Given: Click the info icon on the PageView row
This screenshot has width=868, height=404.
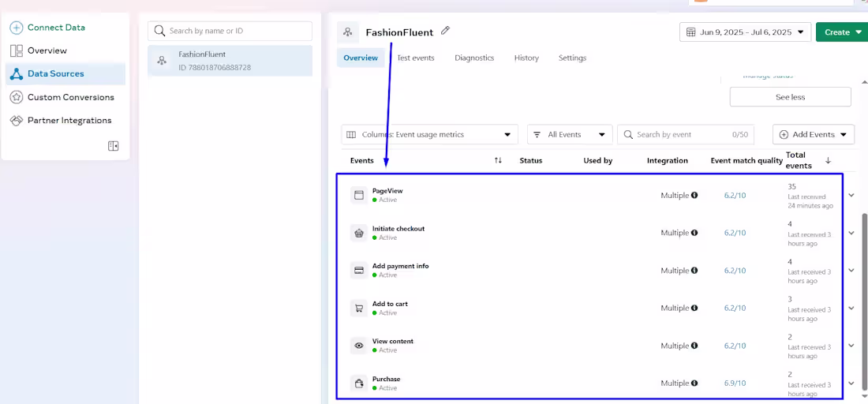Looking at the screenshot, I should pos(694,195).
